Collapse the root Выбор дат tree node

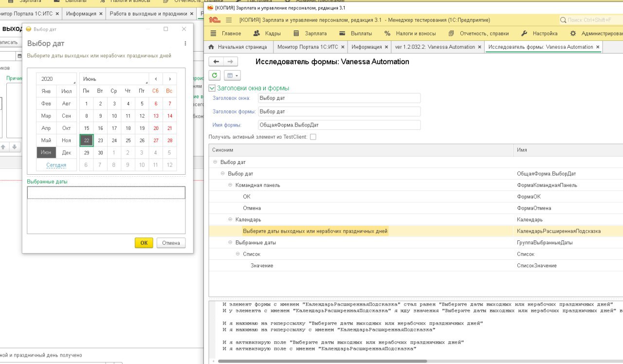[x=215, y=162]
